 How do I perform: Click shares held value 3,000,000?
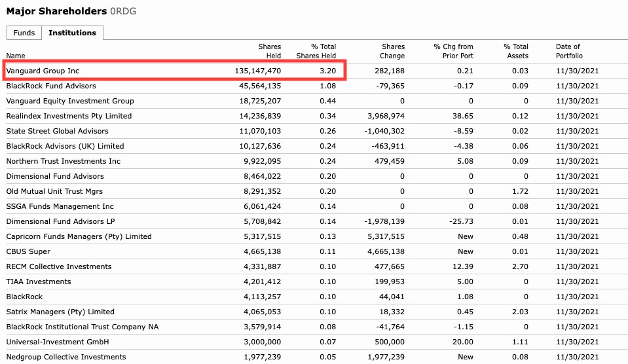[263, 342]
